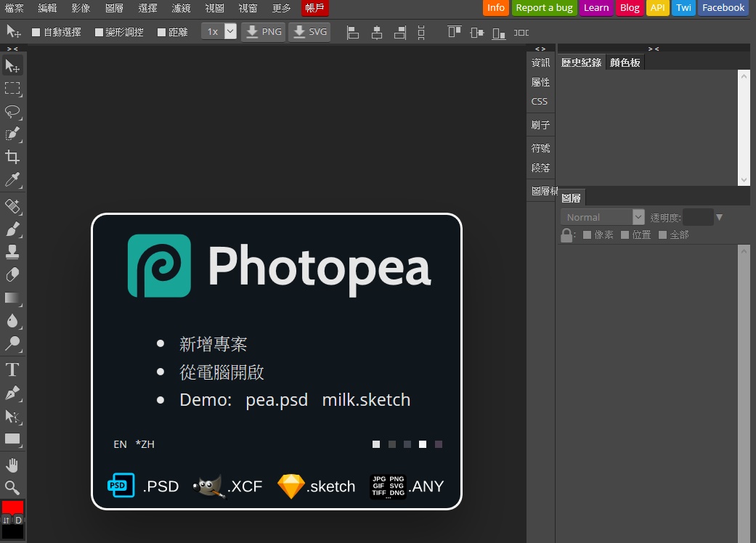Check the 距離 checkbox

[161, 32]
